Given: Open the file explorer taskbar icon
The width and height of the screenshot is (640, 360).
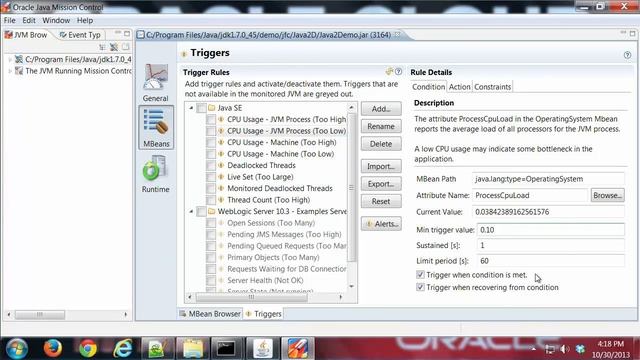Looking at the screenshot, I should tap(193, 349).
